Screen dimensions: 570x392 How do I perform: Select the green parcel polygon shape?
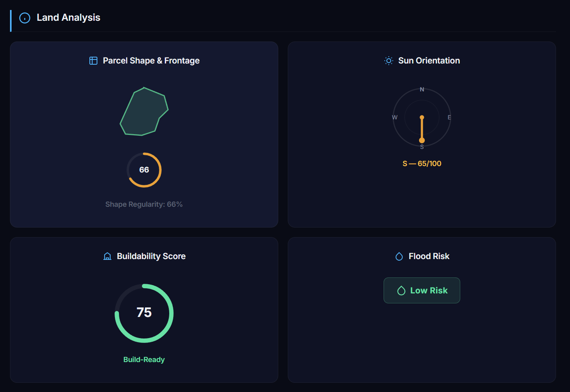(x=144, y=113)
